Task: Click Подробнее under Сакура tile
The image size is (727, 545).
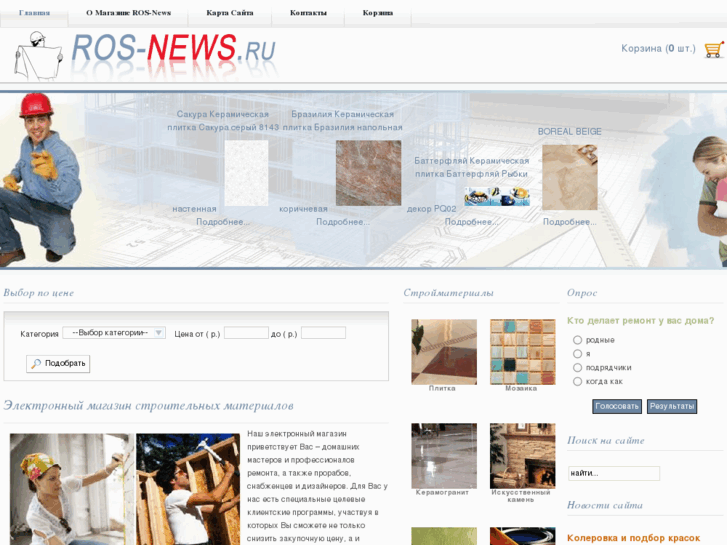Action: [x=223, y=222]
